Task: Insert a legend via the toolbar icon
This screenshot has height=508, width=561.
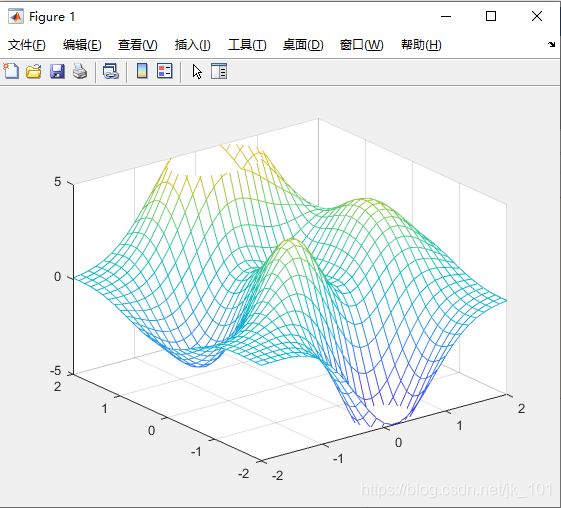Action: tap(165, 71)
